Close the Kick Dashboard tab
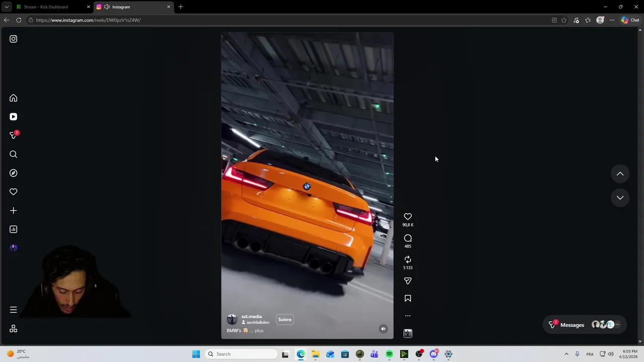This screenshot has height=362, width=644. (89, 7)
